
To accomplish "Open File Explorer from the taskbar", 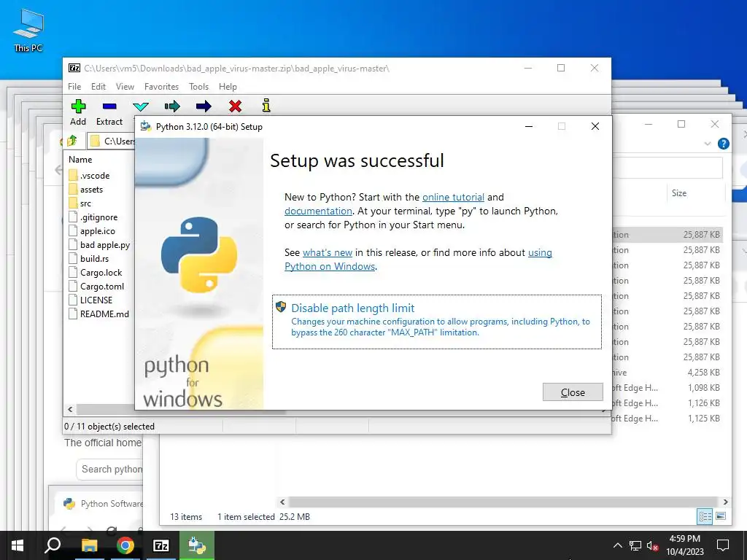I will tap(89, 545).
